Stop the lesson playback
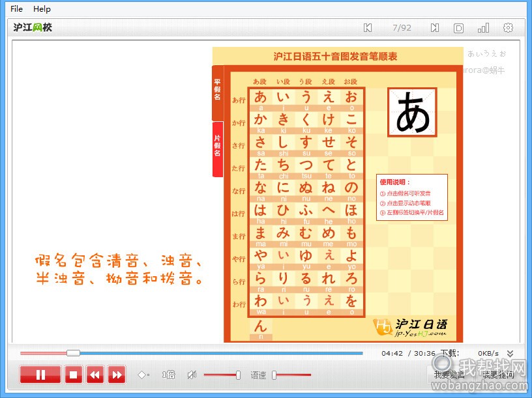532x398 pixels. tap(73, 375)
